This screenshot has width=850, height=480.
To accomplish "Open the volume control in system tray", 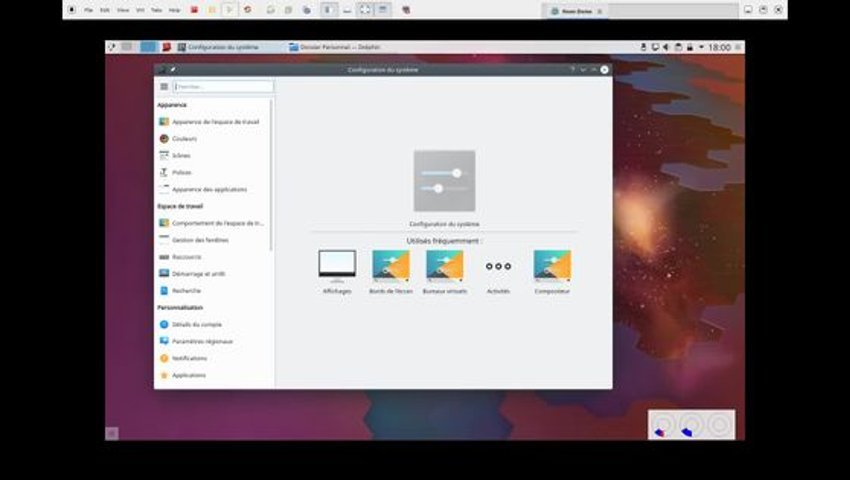I will point(666,47).
